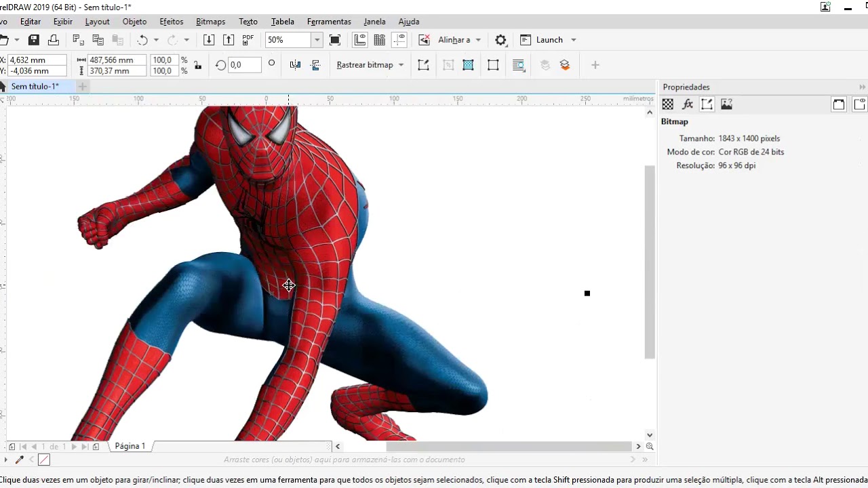
Task: Open the Options gear icon
Action: click(x=500, y=40)
